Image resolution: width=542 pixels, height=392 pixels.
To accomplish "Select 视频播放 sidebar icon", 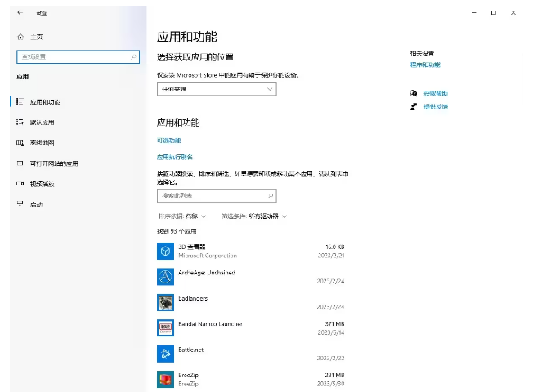I will click(x=20, y=184).
